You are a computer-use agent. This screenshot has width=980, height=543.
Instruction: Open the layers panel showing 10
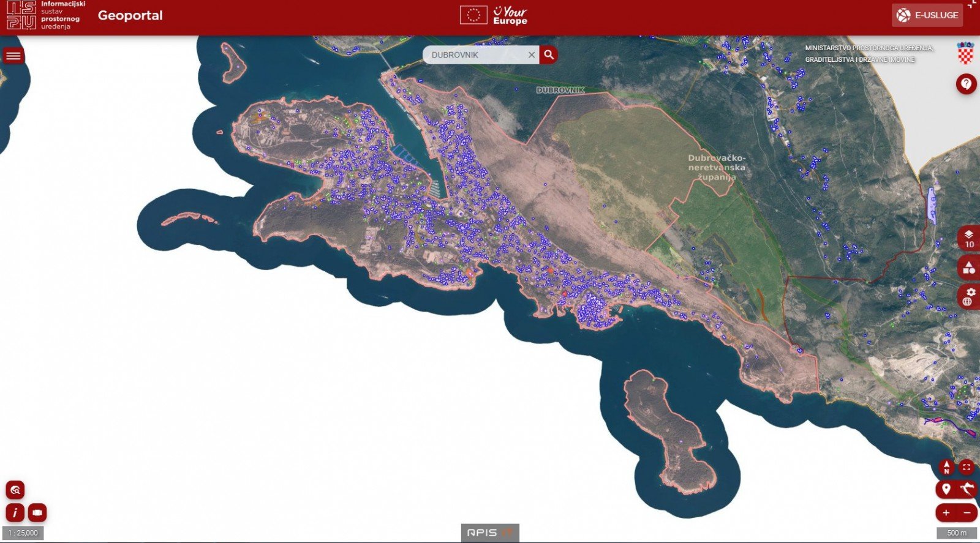coord(968,239)
